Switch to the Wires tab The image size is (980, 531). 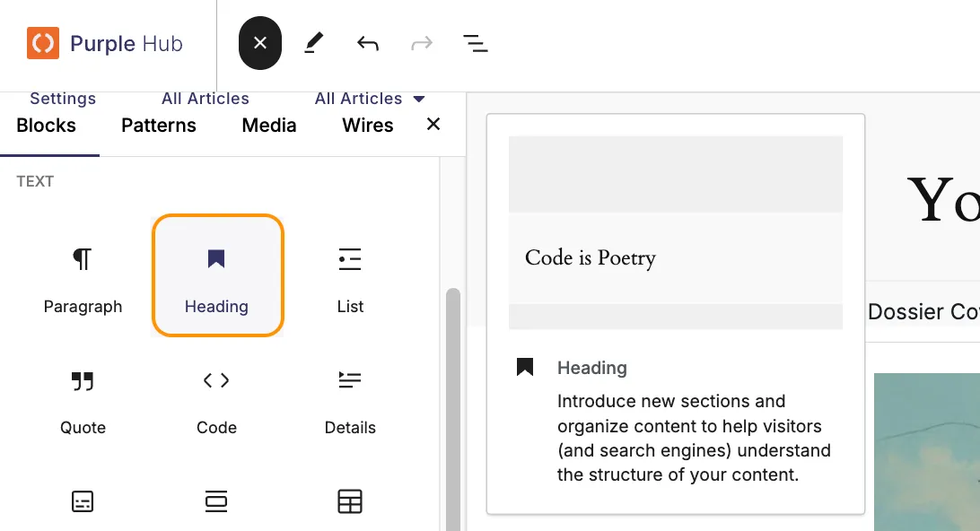point(368,126)
